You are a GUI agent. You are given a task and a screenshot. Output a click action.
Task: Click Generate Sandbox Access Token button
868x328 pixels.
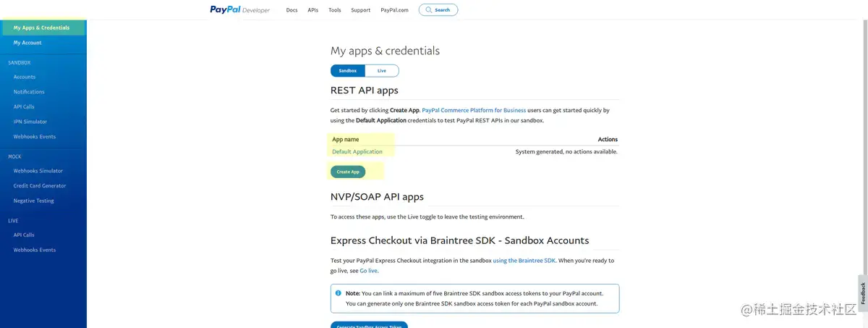(369, 325)
